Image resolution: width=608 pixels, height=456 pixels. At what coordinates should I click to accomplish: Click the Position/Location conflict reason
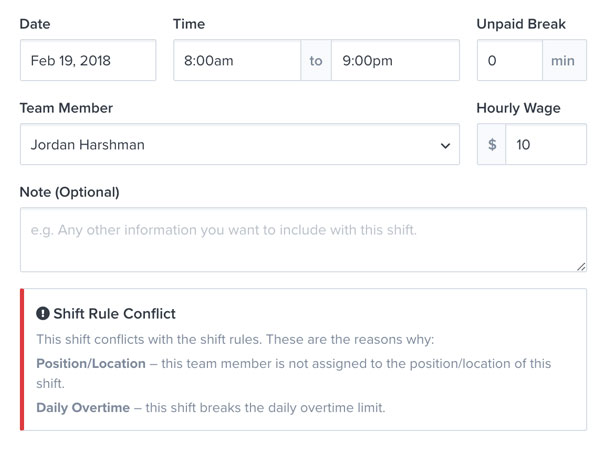pos(294,373)
